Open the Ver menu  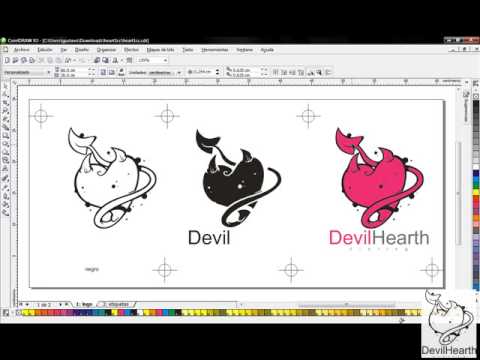pyautogui.click(x=64, y=50)
